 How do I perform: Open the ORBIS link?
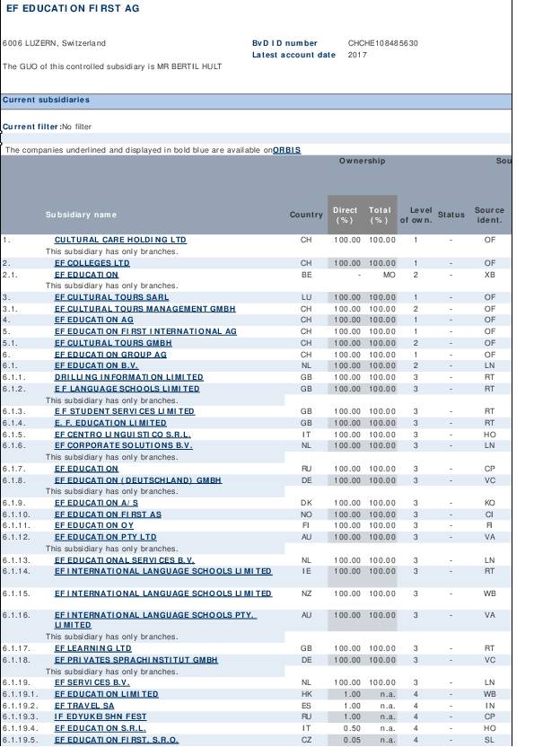tap(287, 150)
